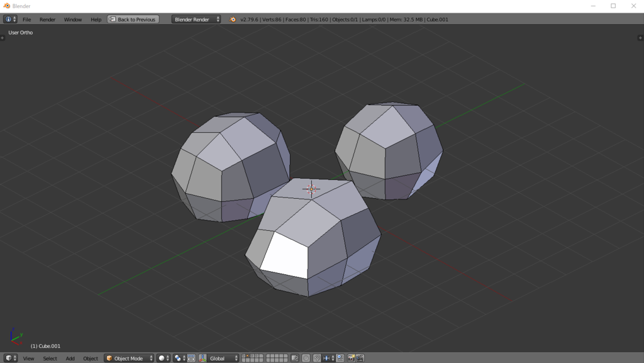The width and height of the screenshot is (644, 363).
Task: Open the 3D View's View menu
Action: point(28,359)
